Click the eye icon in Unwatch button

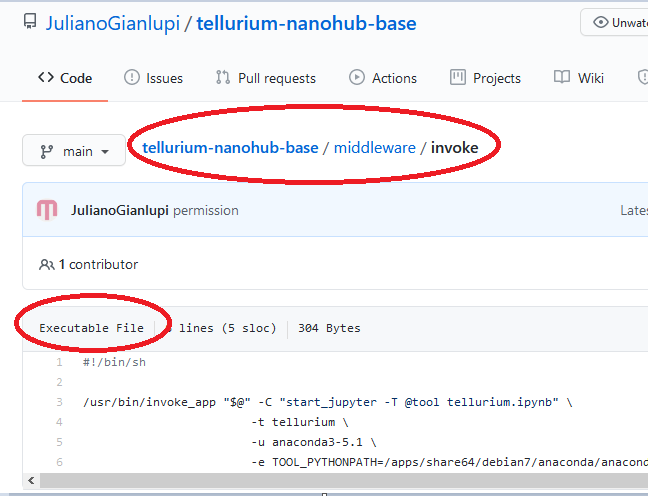click(600, 22)
